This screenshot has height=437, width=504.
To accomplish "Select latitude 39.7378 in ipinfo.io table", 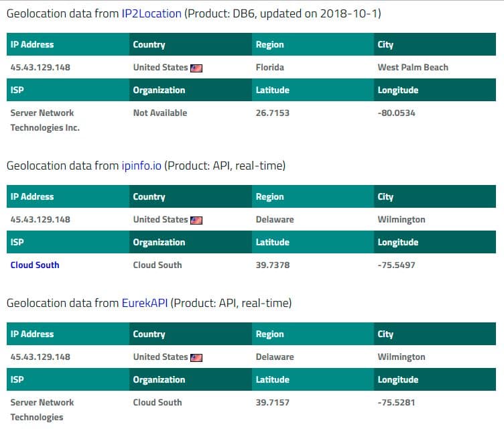I will point(273,265).
